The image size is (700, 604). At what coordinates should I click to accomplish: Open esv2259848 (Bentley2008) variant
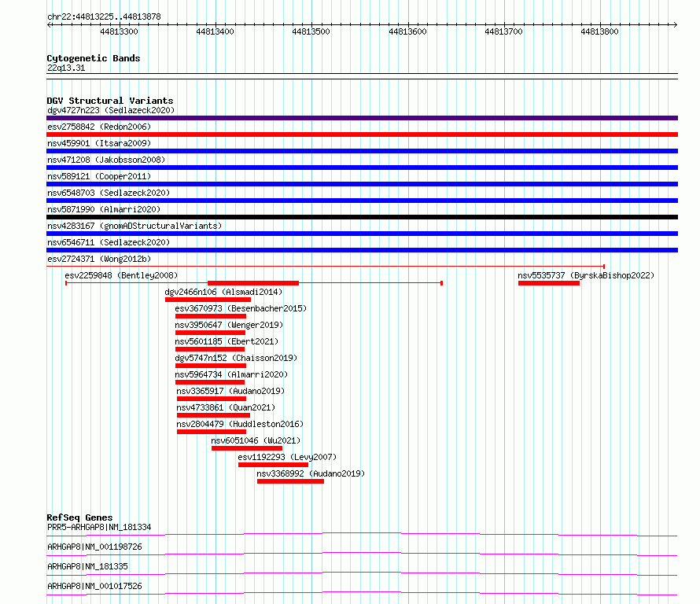(121, 275)
